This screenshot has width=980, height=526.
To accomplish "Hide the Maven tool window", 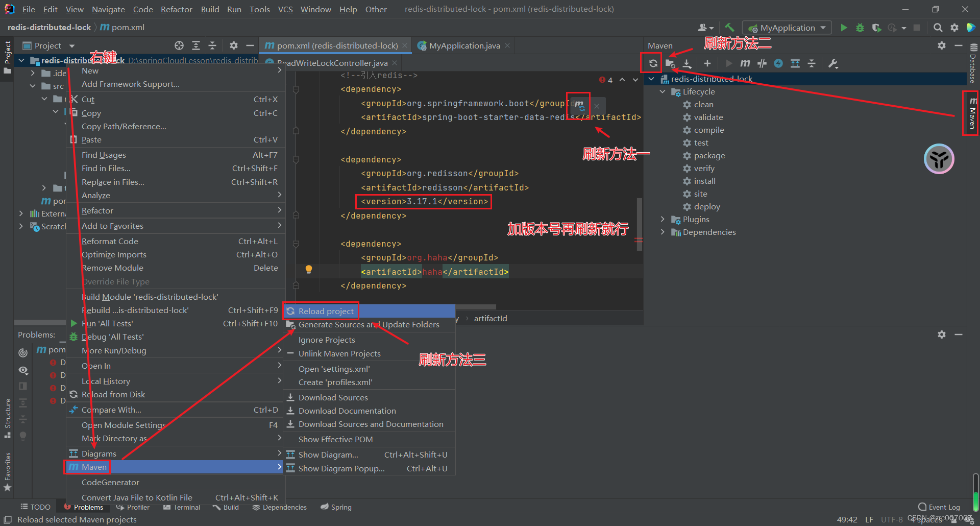I will 959,45.
